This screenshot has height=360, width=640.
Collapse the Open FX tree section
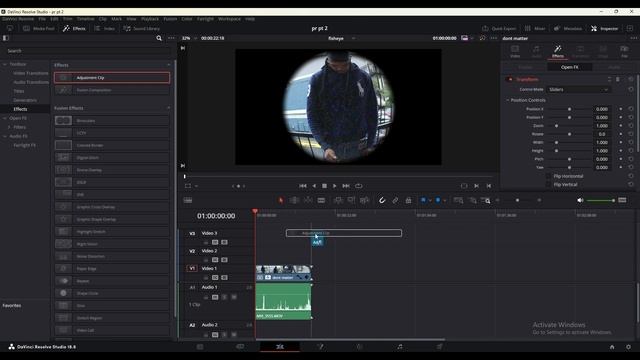point(5,118)
